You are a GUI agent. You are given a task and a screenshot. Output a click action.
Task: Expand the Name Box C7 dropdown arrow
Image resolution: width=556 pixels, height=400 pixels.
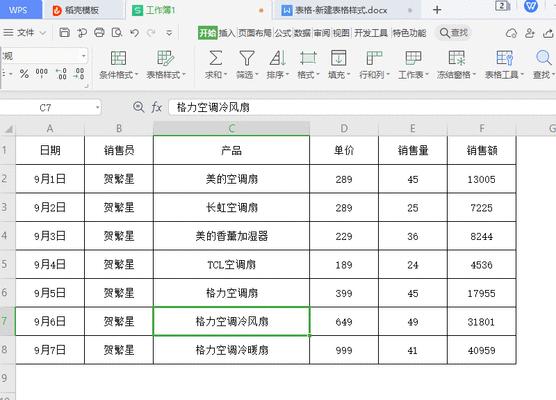98,107
